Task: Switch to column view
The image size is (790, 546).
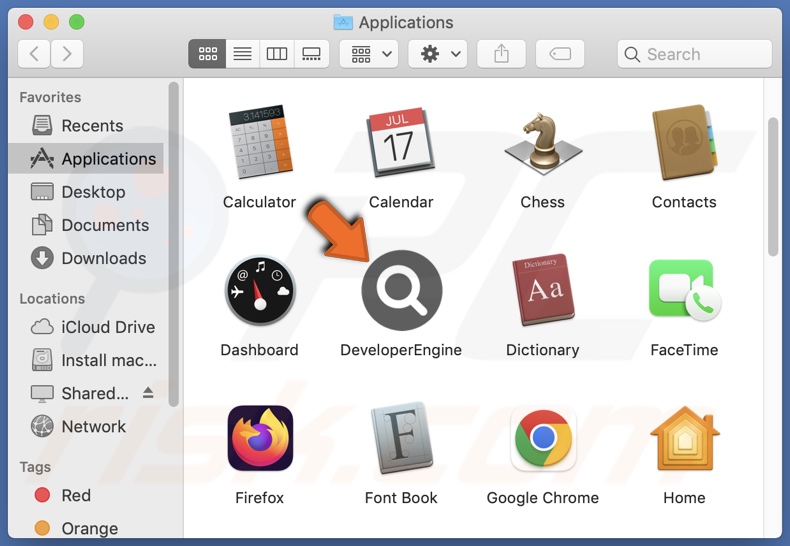Action: 277,53
